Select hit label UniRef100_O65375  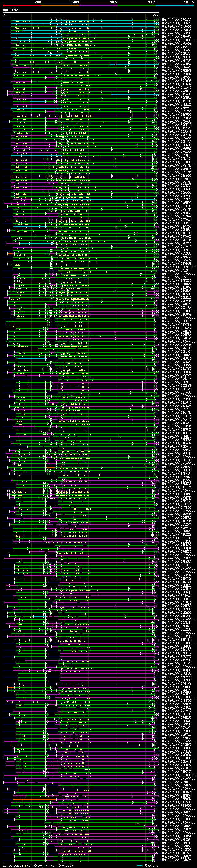point(177,200)
